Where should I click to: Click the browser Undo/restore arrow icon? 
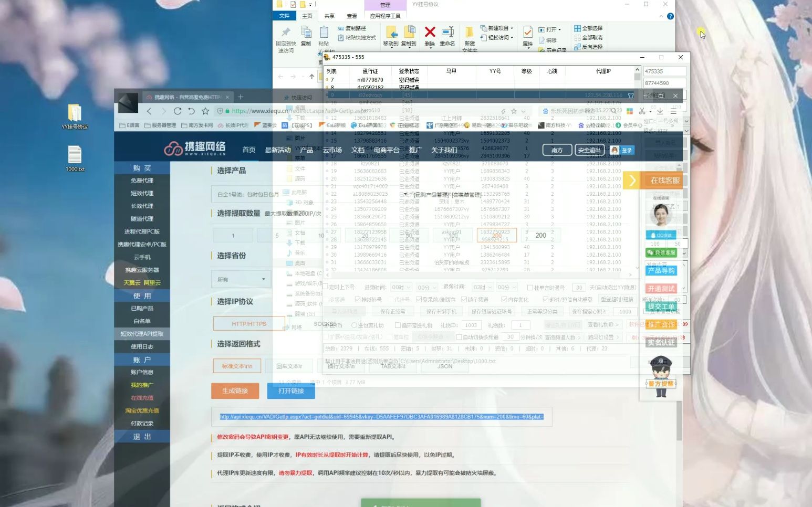[191, 111]
